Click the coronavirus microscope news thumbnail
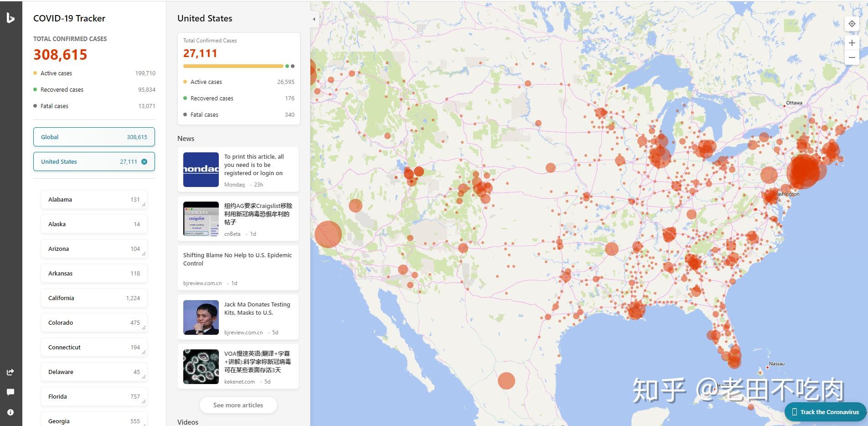Image resolution: width=868 pixels, height=426 pixels. click(201, 367)
